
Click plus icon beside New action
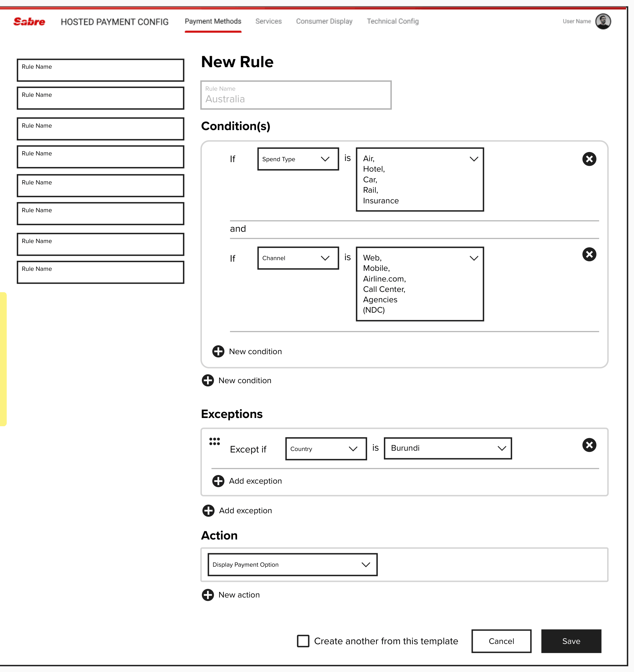click(208, 594)
